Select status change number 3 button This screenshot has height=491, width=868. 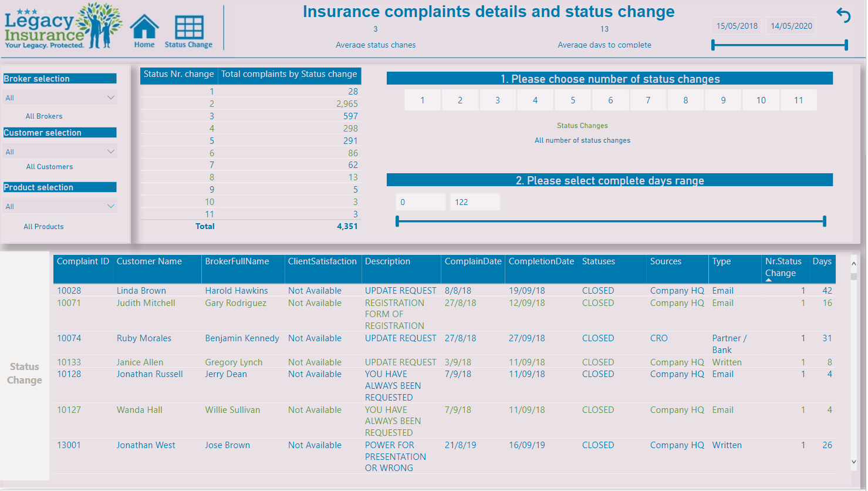tap(498, 100)
